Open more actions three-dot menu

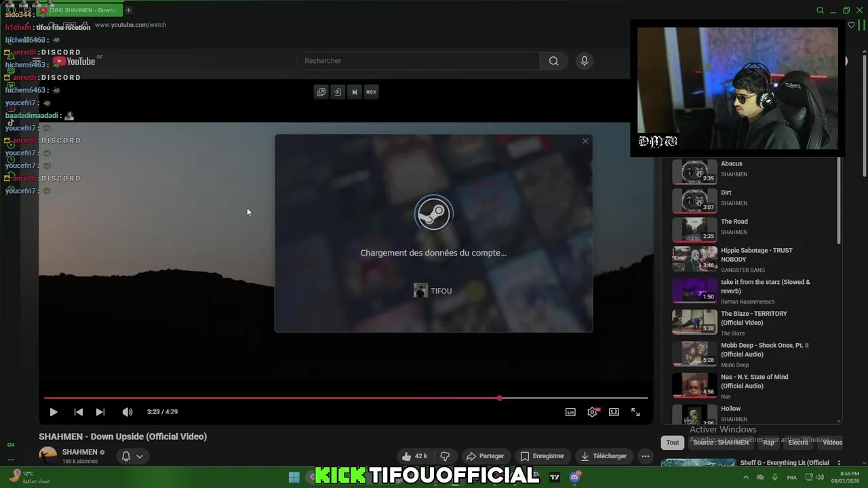pyautogui.click(x=646, y=456)
